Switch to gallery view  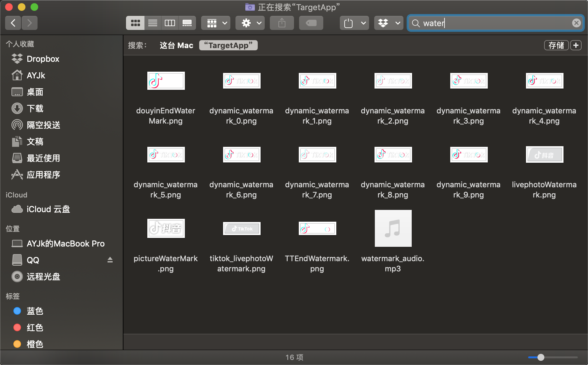[x=187, y=23]
